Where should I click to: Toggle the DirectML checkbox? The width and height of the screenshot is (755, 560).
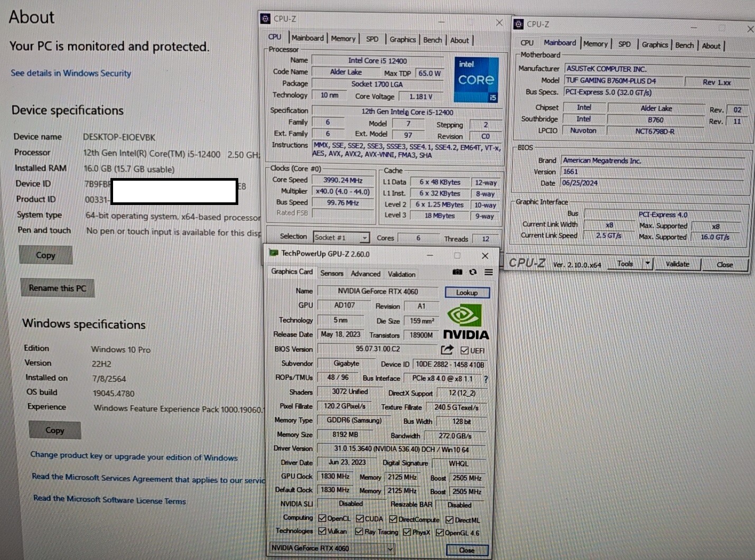[449, 520]
